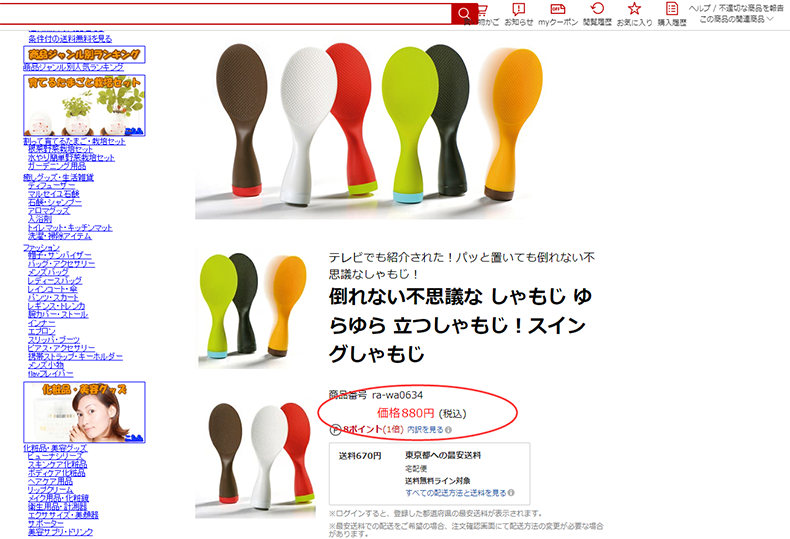Open the ヘアケア用品 link
Viewport: 790px width, 539px height.
click(50, 481)
